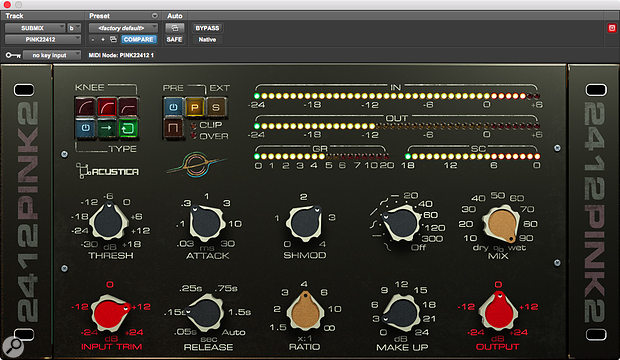Select the hard knee curve button
Screen dimensions: 620x360
(x=128, y=107)
